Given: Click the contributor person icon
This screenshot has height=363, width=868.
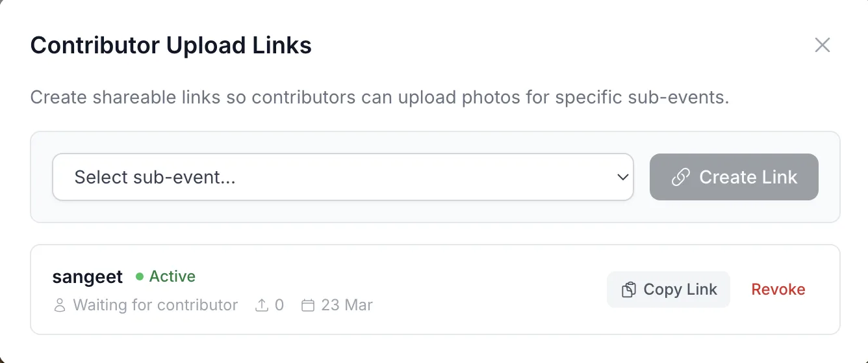Looking at the screenshot, I should pyautogui.click(x=60, y=305).
